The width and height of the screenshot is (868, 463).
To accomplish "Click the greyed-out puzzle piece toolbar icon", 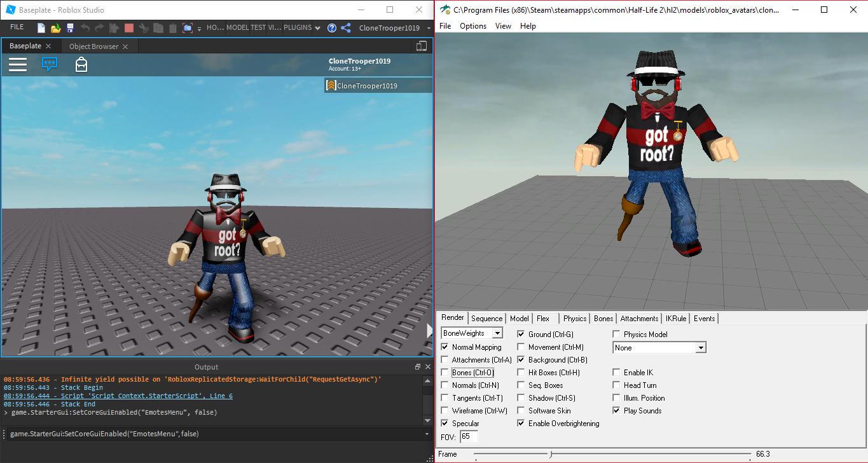I will 114,28.
